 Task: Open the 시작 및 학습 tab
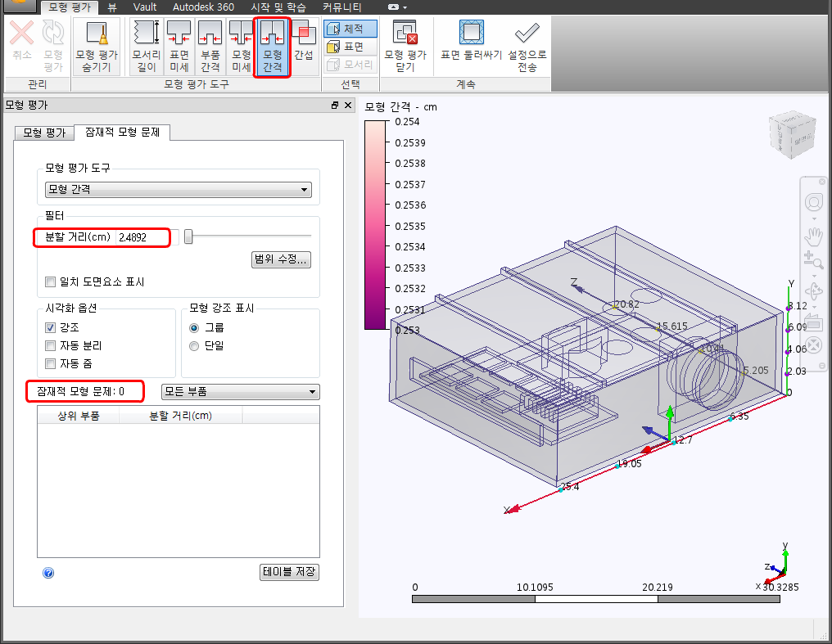coord(278,7)
